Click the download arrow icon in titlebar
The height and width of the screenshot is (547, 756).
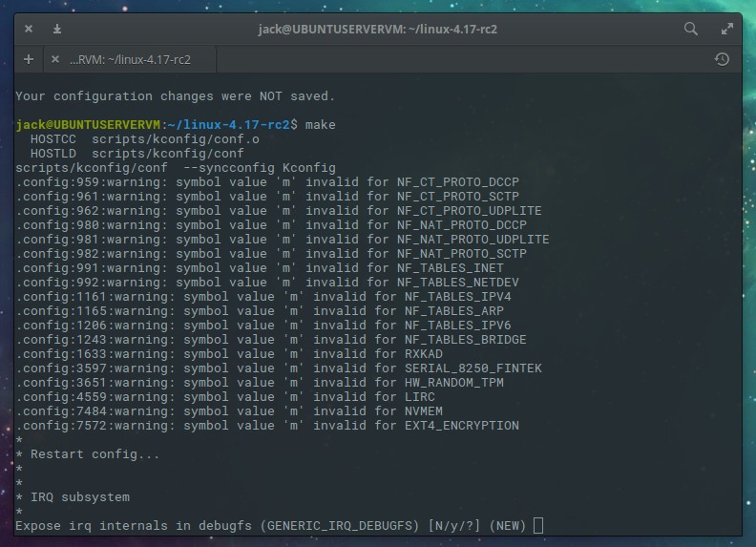pos(57,29)
